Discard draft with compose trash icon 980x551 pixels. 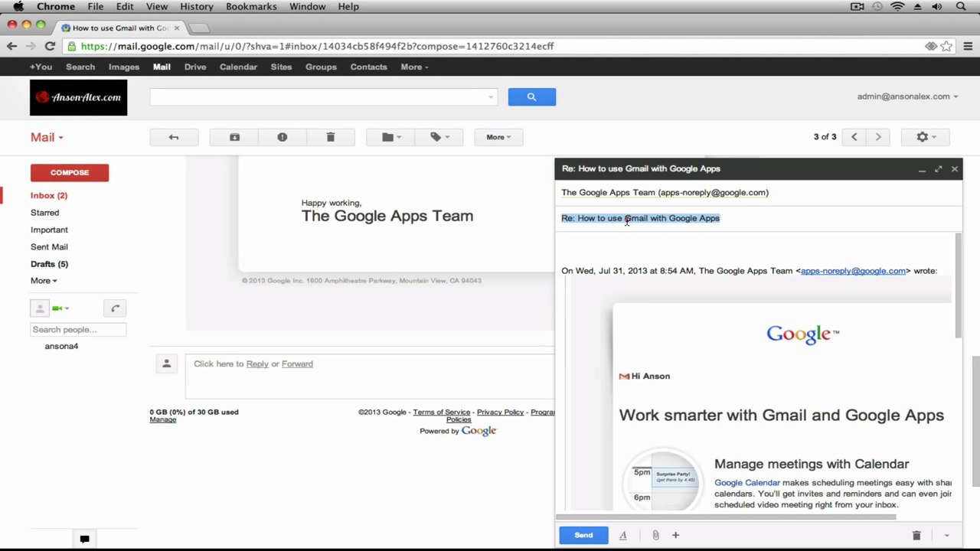pyautogui.click(x=916, y=536)
